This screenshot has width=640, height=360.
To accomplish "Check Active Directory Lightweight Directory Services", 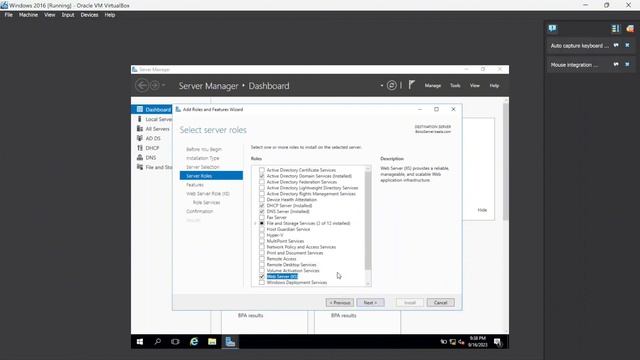I will [x=262, y=188].
